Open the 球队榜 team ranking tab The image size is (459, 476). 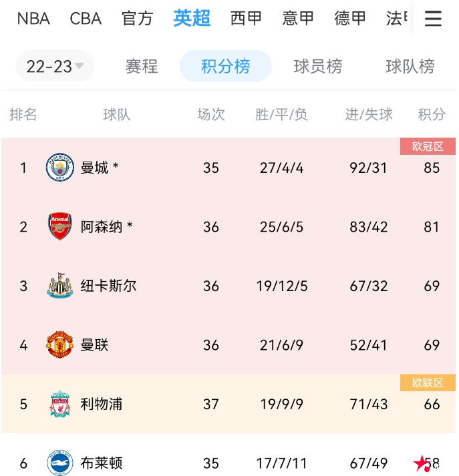coord(410,66)
